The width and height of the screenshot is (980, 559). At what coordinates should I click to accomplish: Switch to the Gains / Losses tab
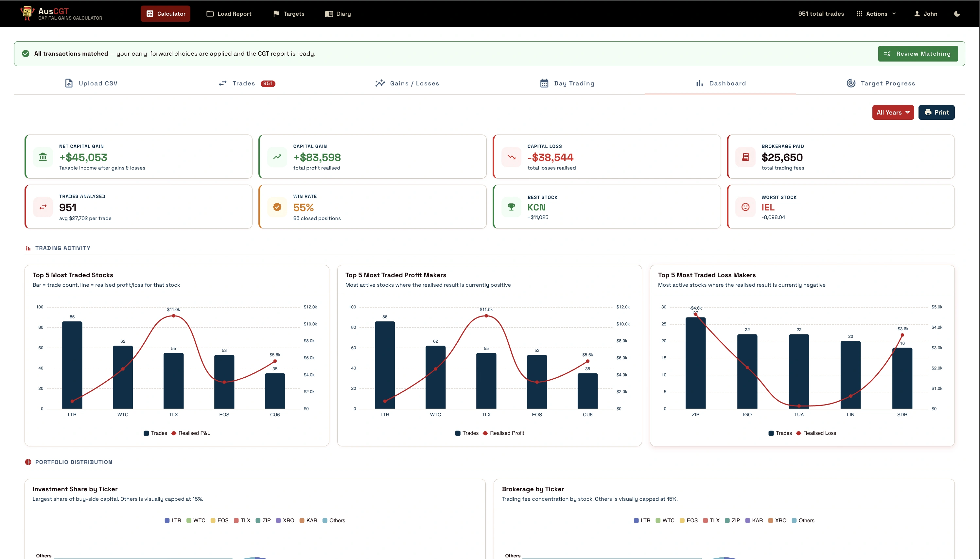tap(407, 83)
